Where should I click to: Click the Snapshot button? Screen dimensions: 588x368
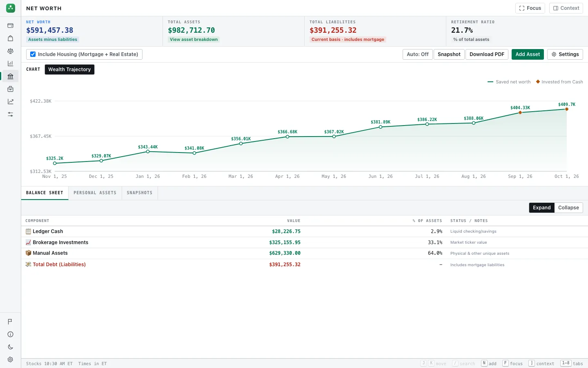(449, 54)
